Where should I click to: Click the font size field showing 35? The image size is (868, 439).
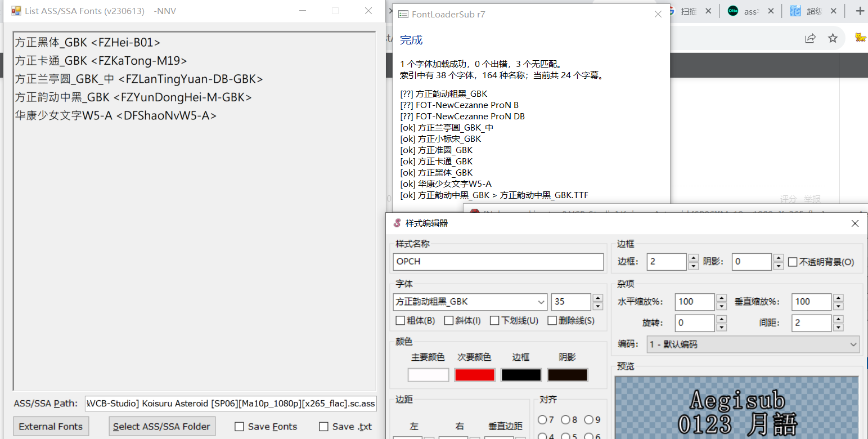[x=571, y=302]
